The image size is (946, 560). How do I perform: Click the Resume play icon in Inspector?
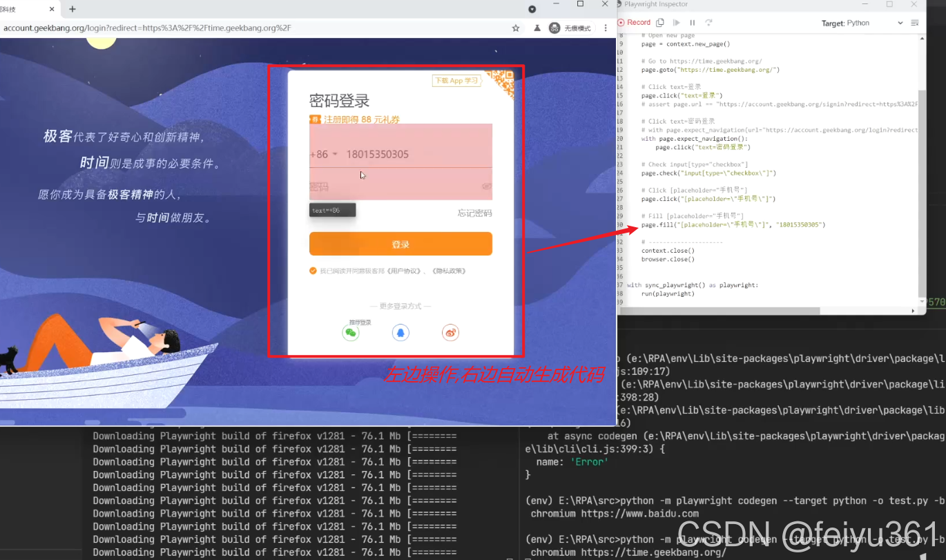[x=677, y=22]
